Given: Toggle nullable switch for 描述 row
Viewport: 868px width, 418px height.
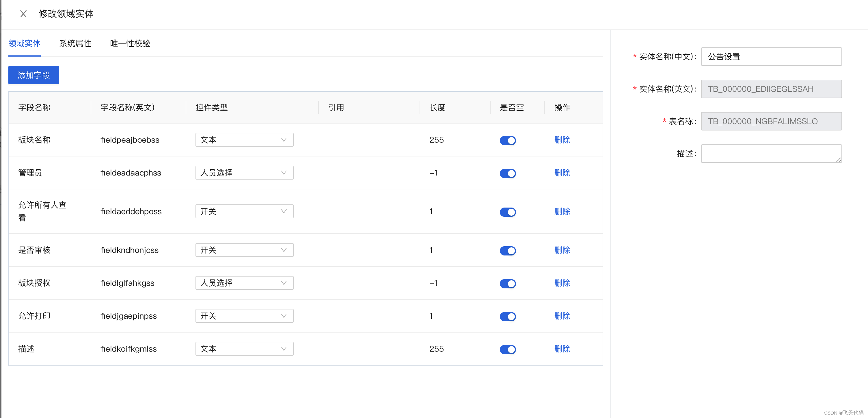Looking at the screenshot, I should pos(507,349).
